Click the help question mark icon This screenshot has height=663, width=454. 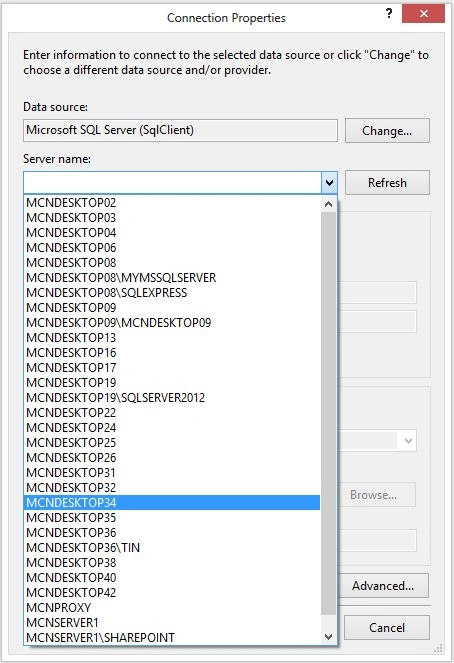(389, 14)
